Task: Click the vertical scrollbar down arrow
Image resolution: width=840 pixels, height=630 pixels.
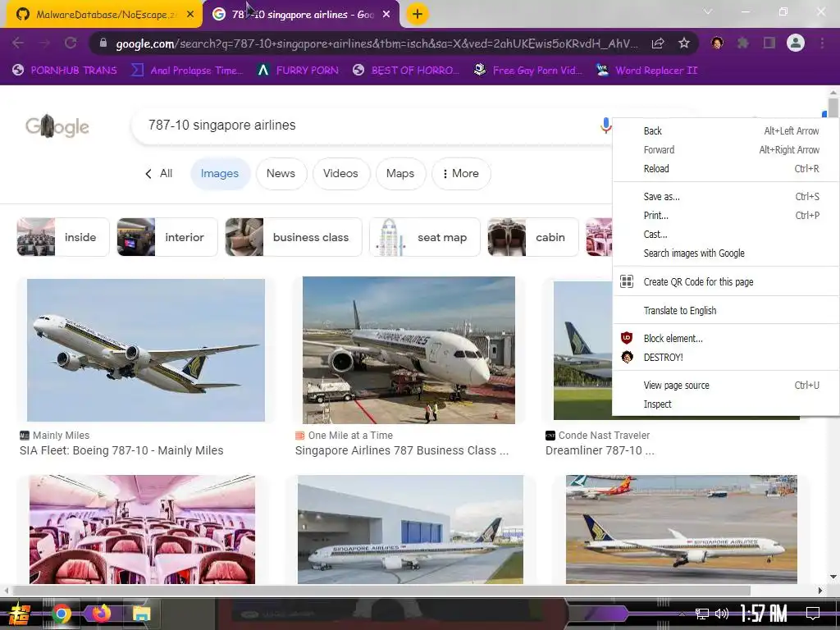Action: (x=833, y=577)
